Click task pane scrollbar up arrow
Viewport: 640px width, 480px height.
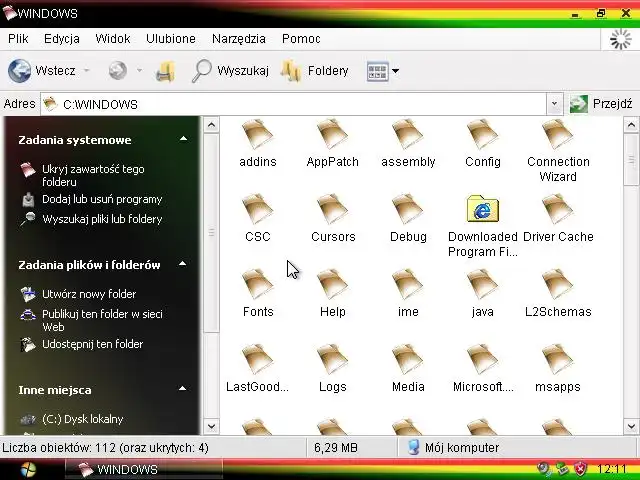[211, 124]
